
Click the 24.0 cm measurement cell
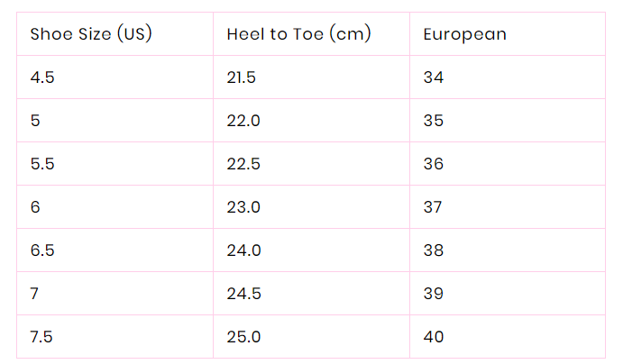tap(243, 250)
